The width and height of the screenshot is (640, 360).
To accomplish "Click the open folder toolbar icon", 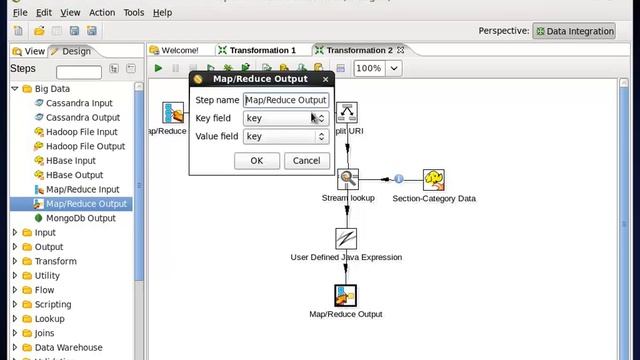I will coord(39,31).
